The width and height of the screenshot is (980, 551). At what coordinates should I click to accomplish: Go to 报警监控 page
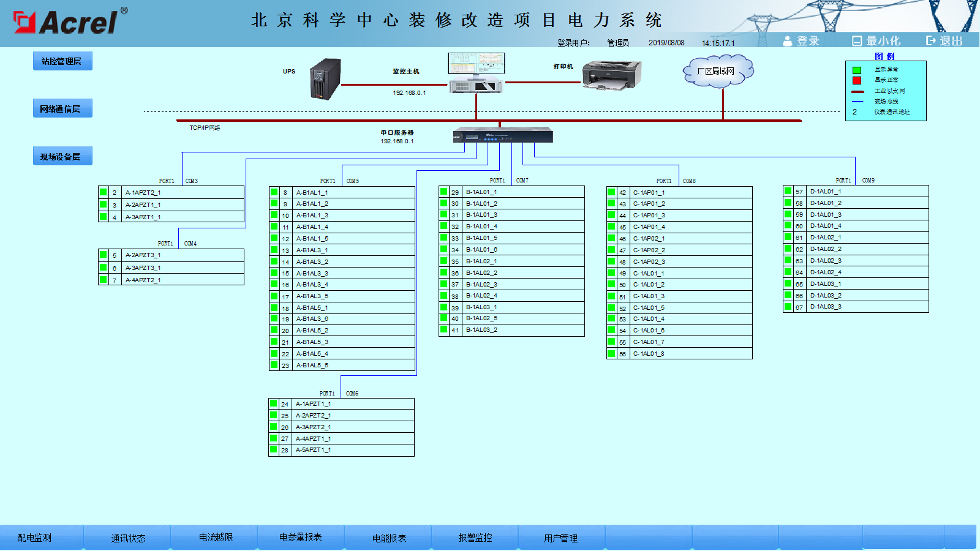(x=475, y=538)
